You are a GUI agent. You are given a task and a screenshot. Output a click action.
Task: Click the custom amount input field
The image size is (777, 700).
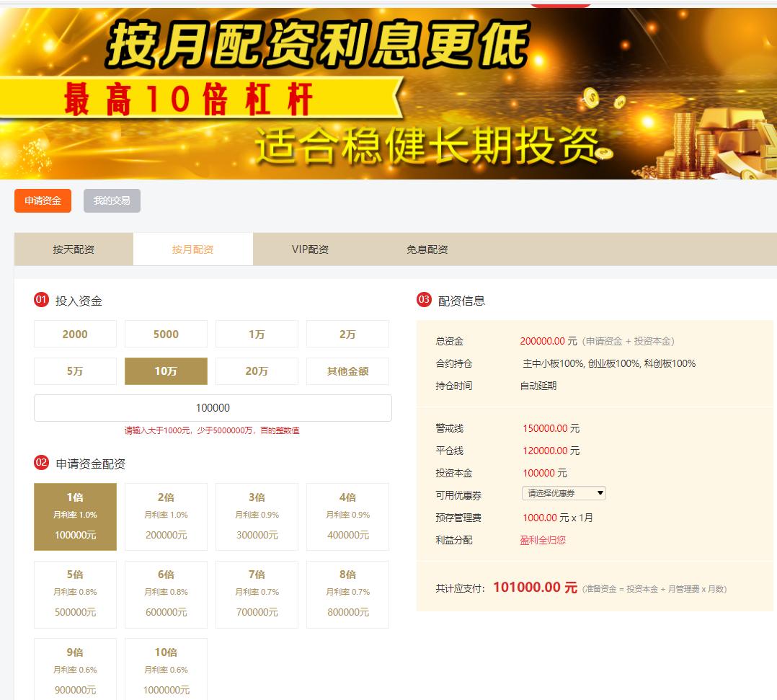coord(213,407)
